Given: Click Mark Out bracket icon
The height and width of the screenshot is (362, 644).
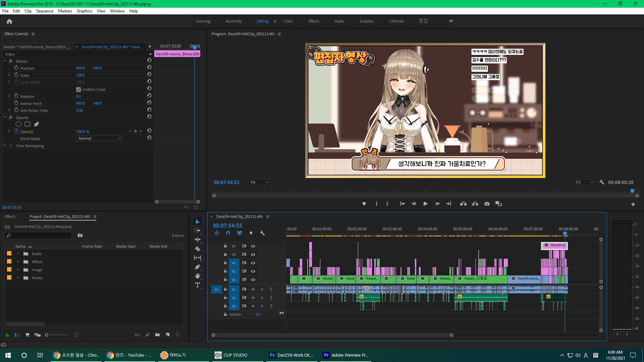Looking at the screenshot, I should point(387,204).
